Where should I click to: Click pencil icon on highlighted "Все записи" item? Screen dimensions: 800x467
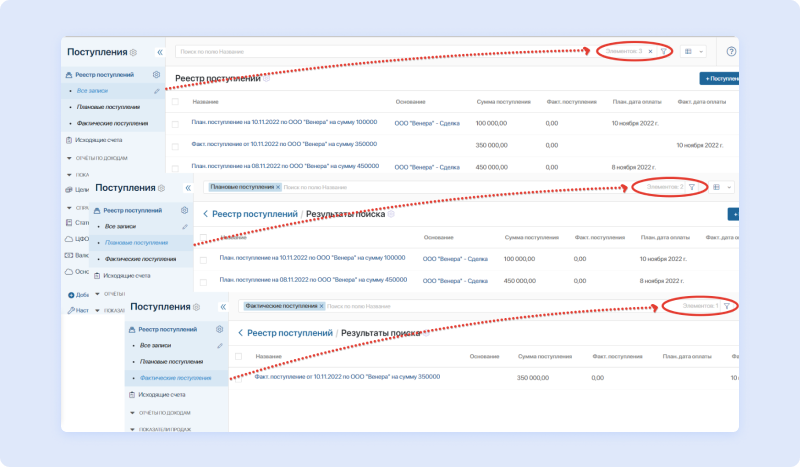(x=157, y=91)
